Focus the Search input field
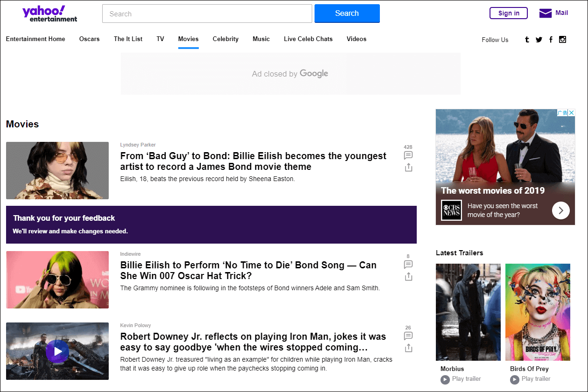The width and height of the screenshot is (588, 392). [207, 14]
